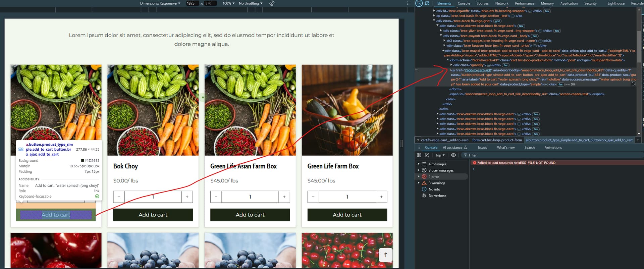Click Add to cart under Bok Choy
This screenshot has width=644, height=269.
click(153, 215)
